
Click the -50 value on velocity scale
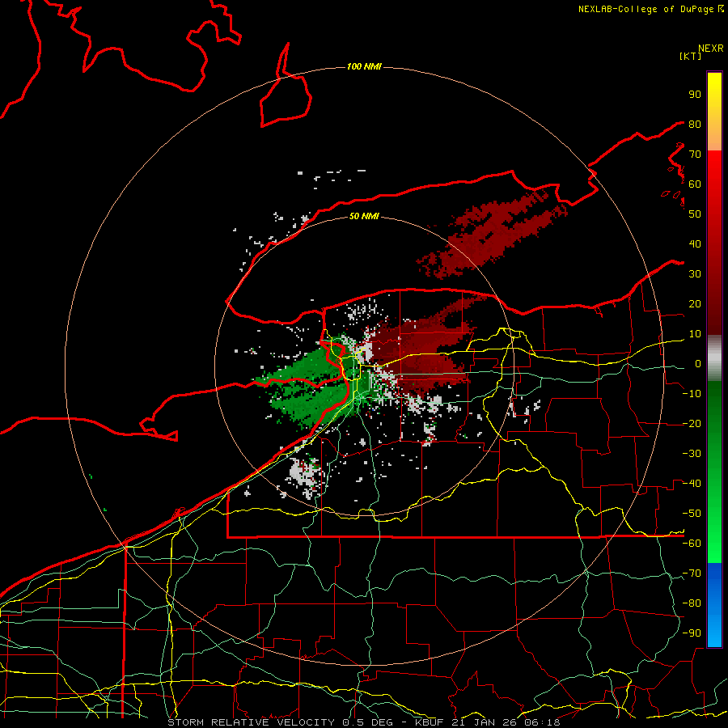coord(692,514)
